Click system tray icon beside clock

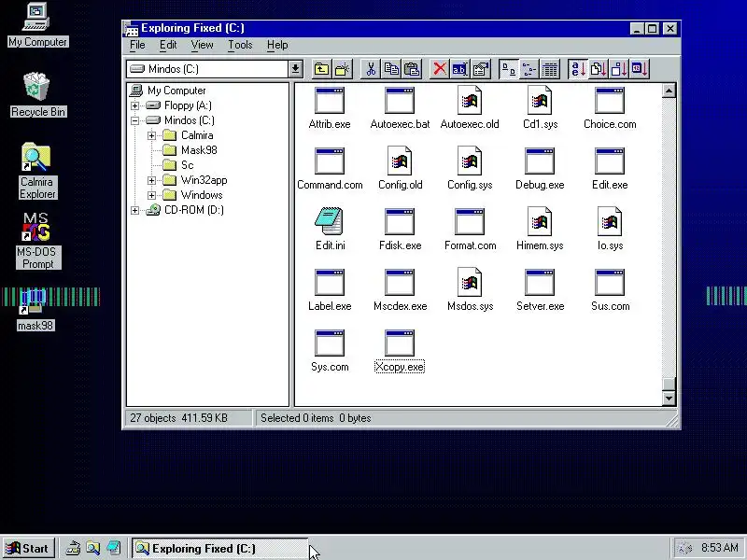685,548
